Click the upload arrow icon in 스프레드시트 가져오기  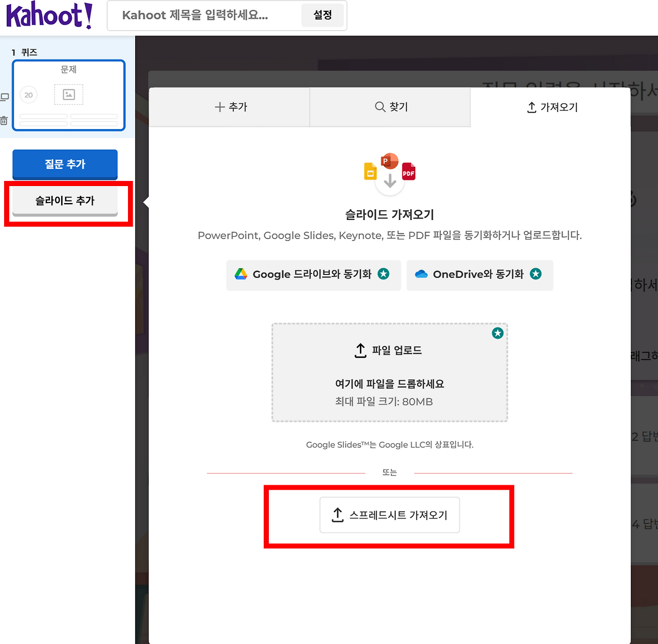(337, 515)
